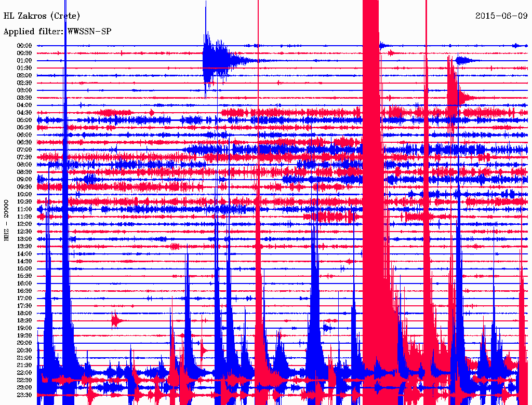Click the 11:00 time label
The height and width of the screenshot is (405, 532).
pyautogui.click(x=24, y=209)
